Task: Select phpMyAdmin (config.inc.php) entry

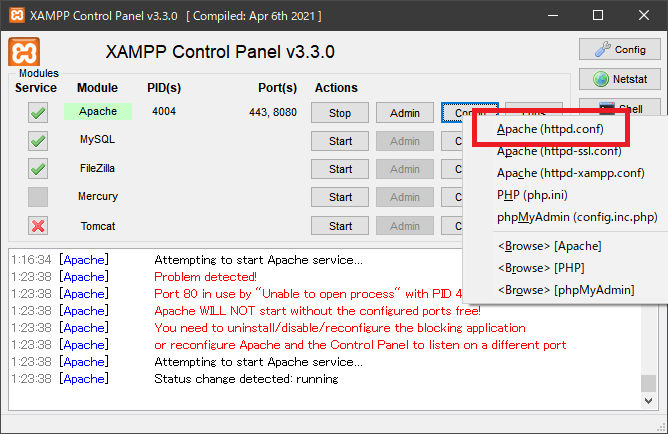Action: tap(576, 217)
